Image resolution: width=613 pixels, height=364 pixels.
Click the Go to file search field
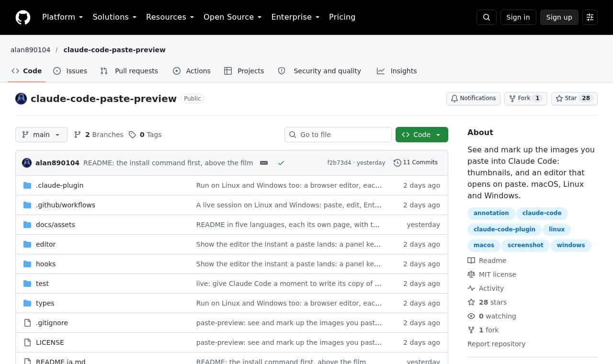[338, 135]
